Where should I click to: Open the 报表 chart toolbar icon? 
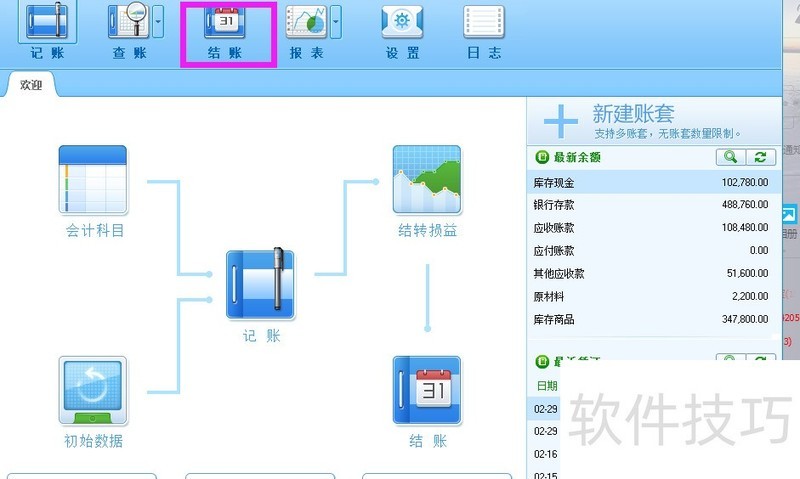coord(306,21)
